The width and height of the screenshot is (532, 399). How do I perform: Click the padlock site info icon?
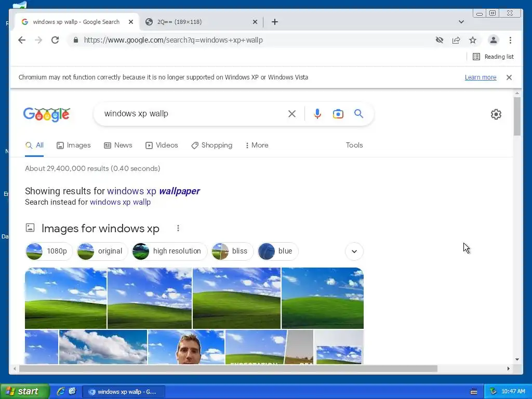pos(76,40)
